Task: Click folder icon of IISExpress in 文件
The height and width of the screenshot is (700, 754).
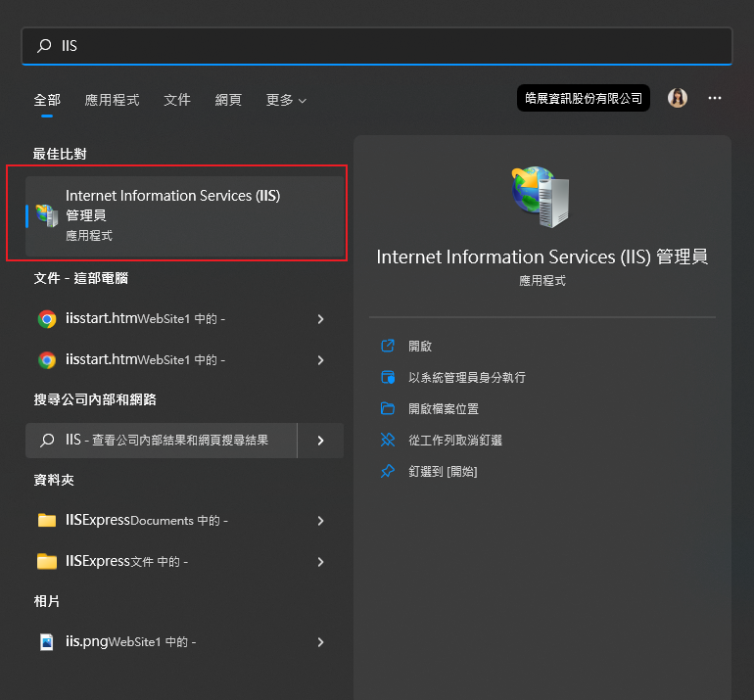Action: coord(47,561)
